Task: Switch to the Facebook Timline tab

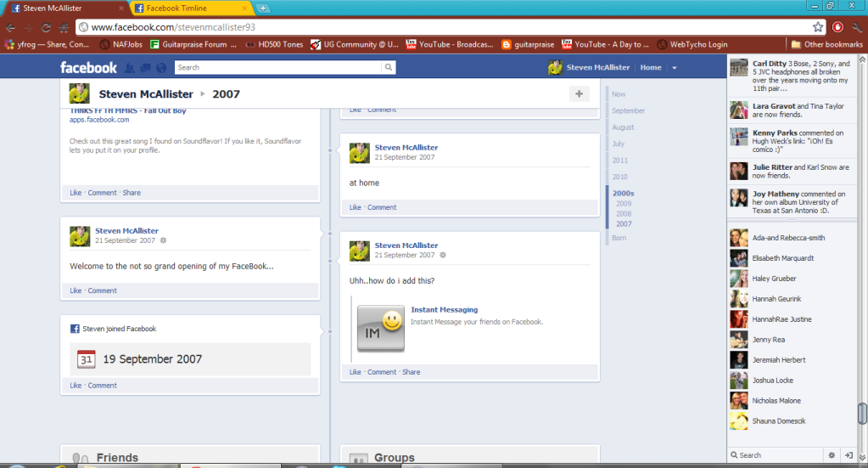Action: click(x=189, y=8)
